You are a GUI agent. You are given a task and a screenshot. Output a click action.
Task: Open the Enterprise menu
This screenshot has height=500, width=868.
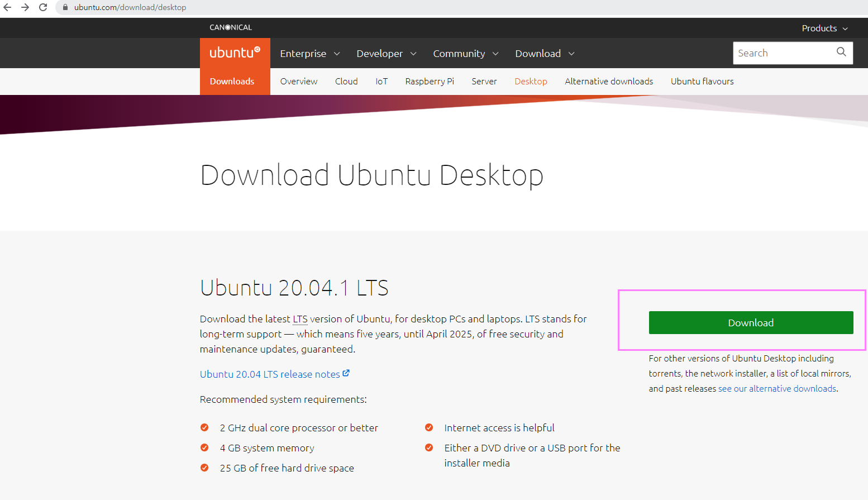310,53
